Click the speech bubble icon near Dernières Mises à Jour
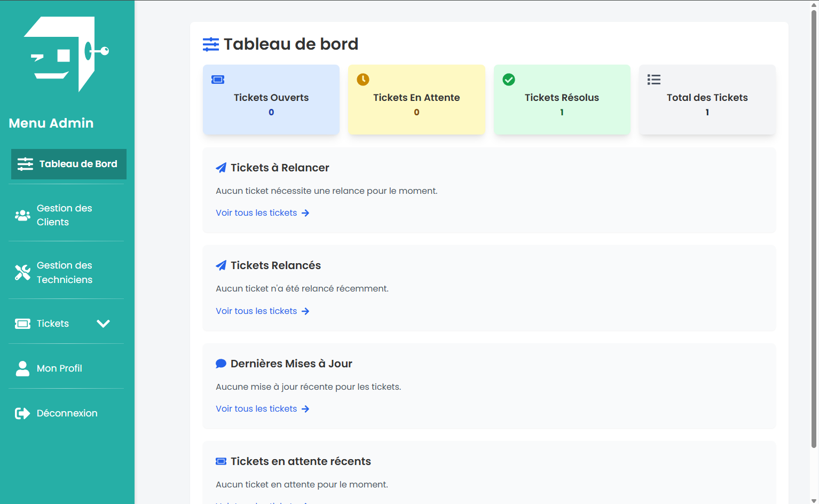Image resolution: width=819 pixels, height=504 pixels. tap(220, 363)
